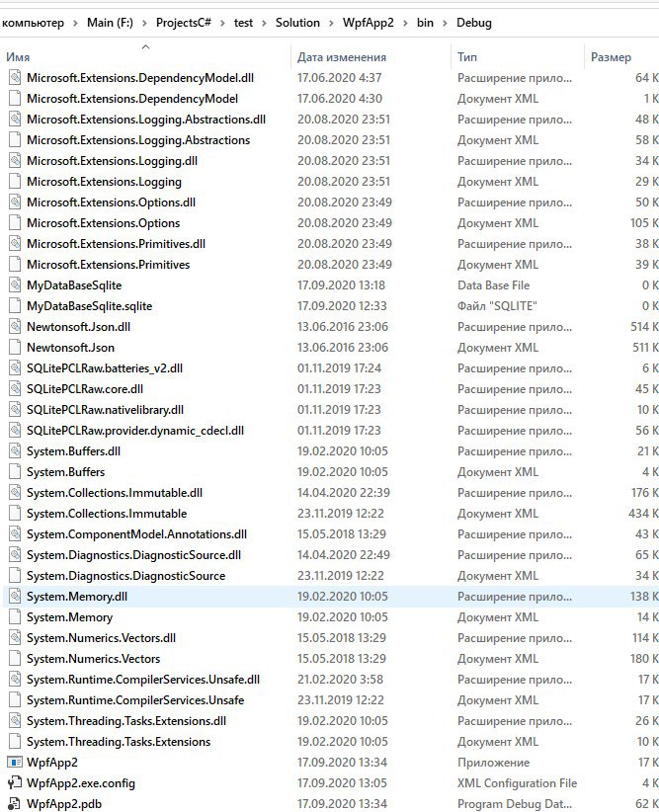Viewport: 659px width, 812px height.
Task: Sort files by the Размер column header
Action: click(611, 57)
